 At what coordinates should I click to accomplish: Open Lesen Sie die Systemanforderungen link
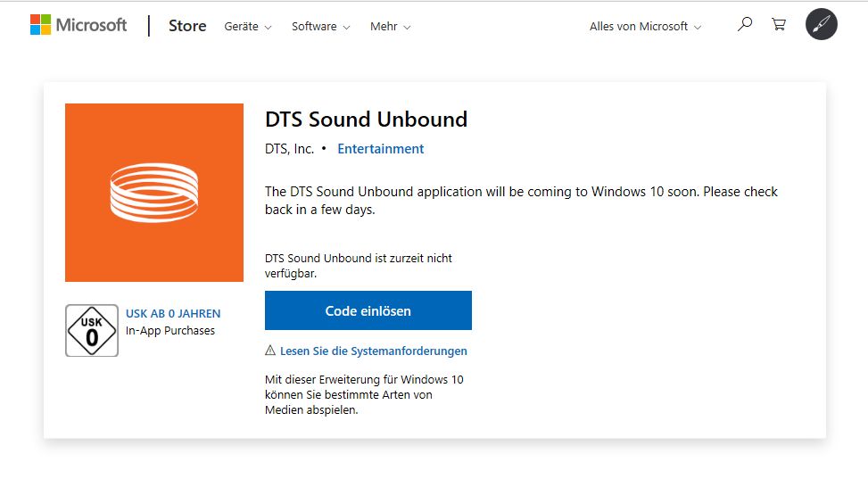374,351
